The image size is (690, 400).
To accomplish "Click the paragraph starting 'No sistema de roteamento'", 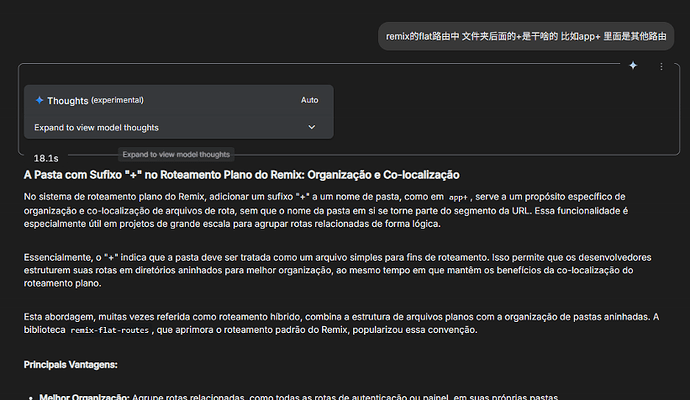I will [326, 210].
